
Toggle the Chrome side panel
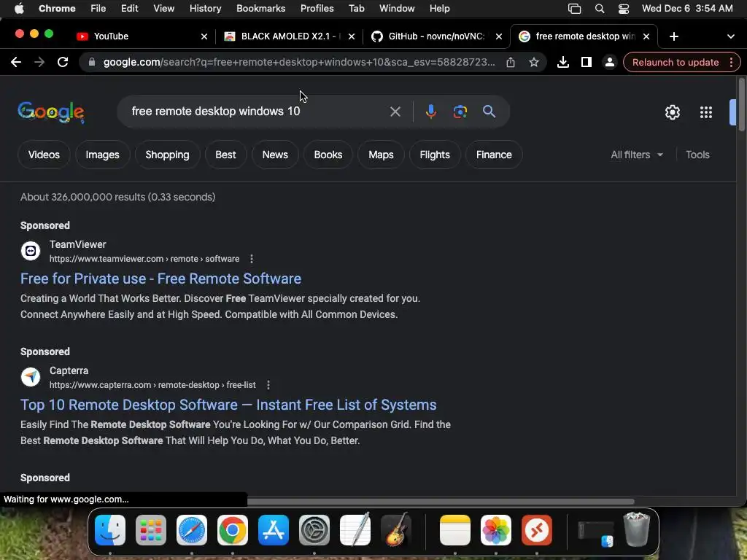coord(586,62)
